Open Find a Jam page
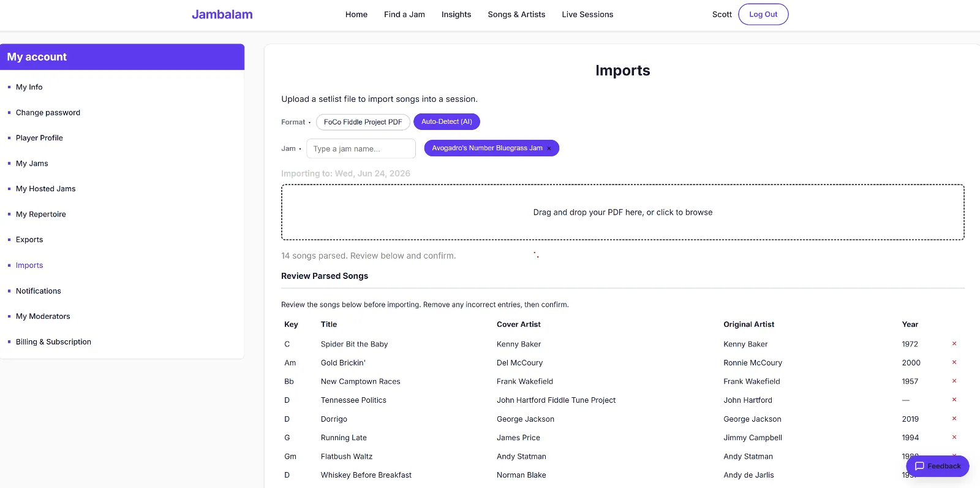This screenshot has height=488, width=980. coord(404,14)
